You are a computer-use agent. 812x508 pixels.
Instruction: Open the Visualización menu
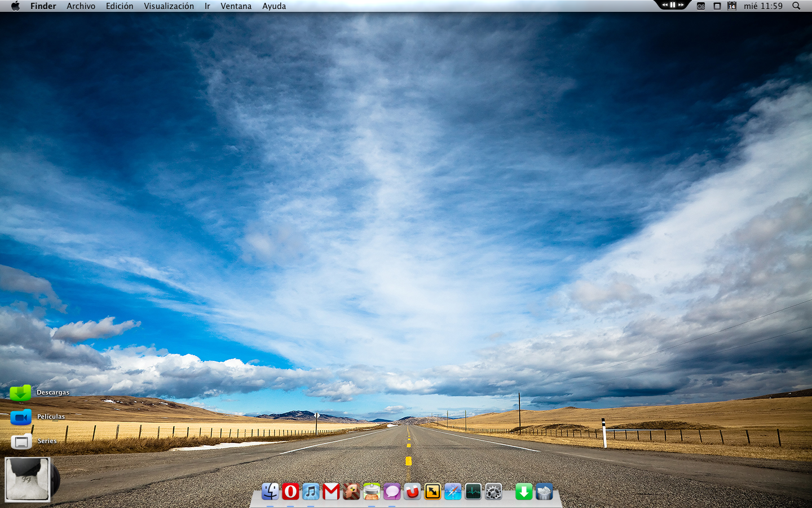[169, 6]
